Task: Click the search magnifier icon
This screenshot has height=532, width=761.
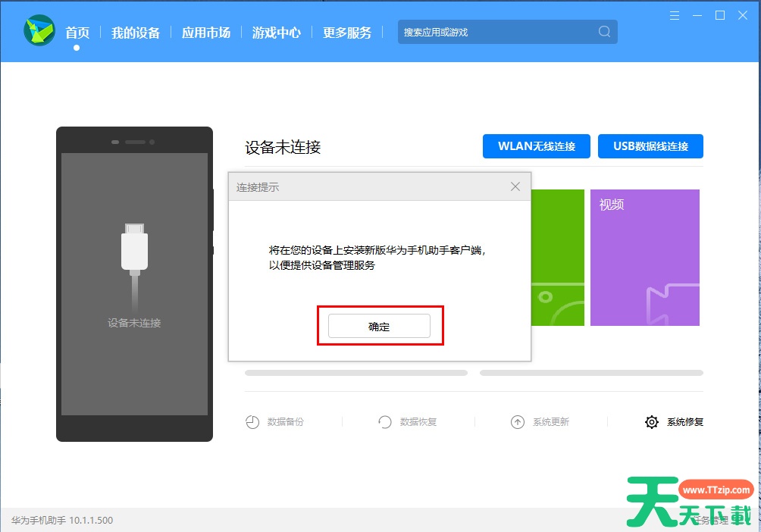Action: (x=604, y=32)
